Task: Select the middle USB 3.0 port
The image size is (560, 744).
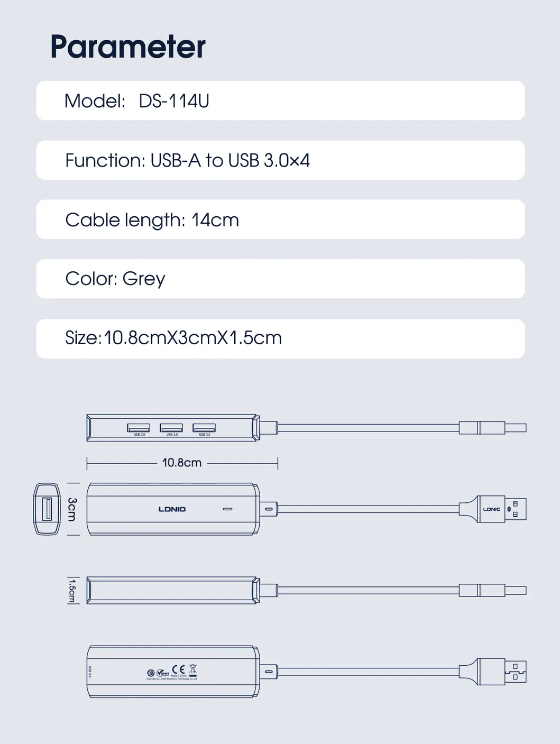Action: [171, 428]
